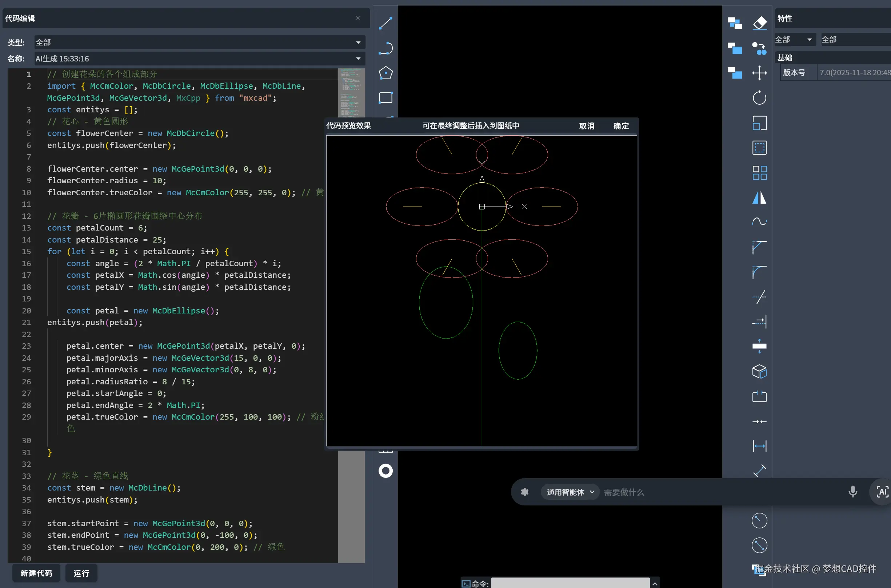Expand the 通用智能体 agent selector
The height and width of the screenshot is (588, 891).
570,492
